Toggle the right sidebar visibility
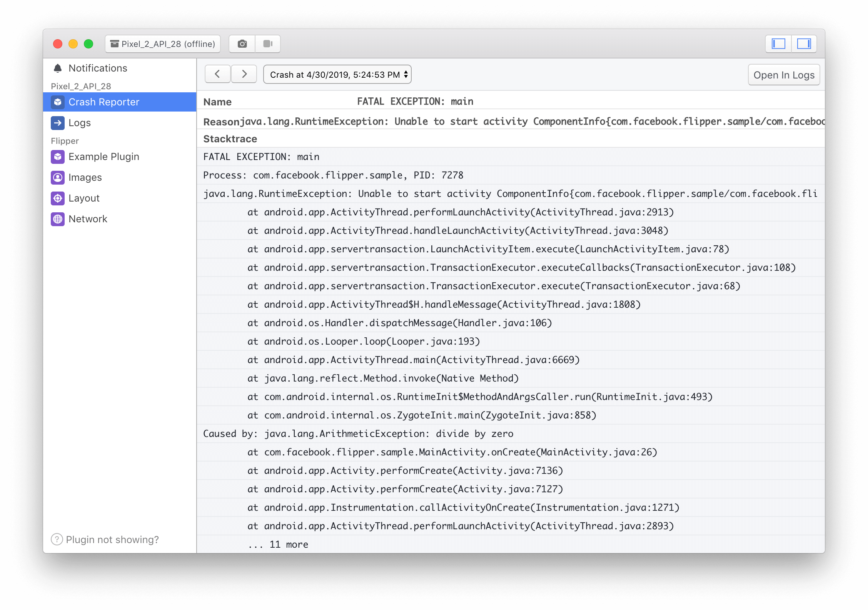Viewport: 868px width, 610px height. [x=804, y=44]
